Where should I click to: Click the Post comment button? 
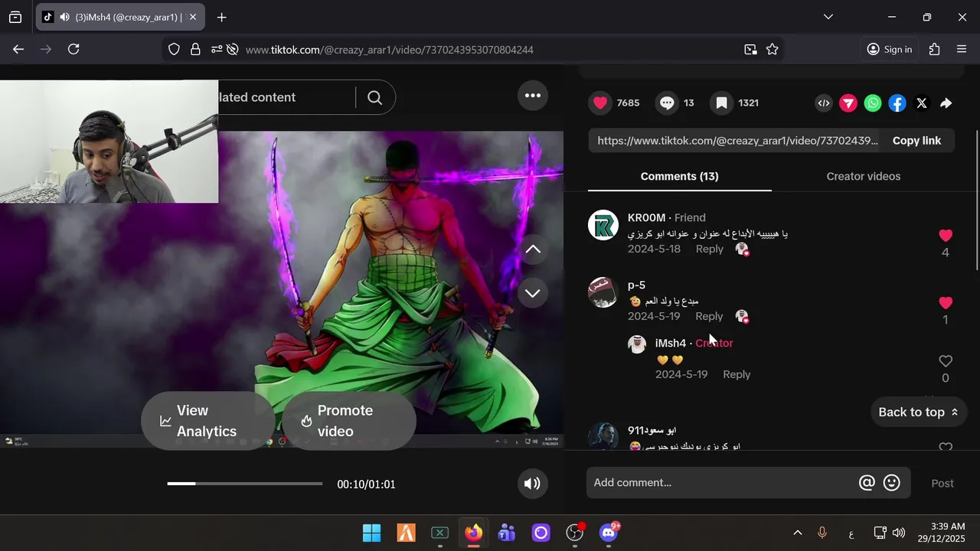[x=942, y=483]
